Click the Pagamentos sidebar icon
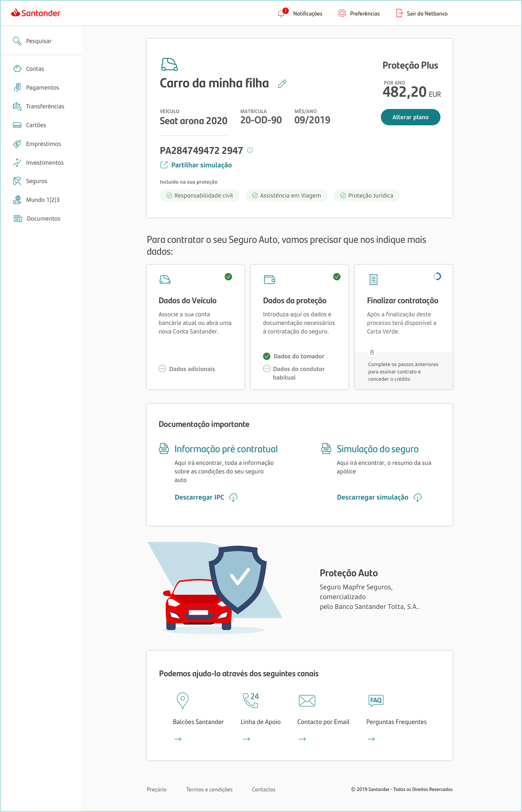 coord(17,88)
